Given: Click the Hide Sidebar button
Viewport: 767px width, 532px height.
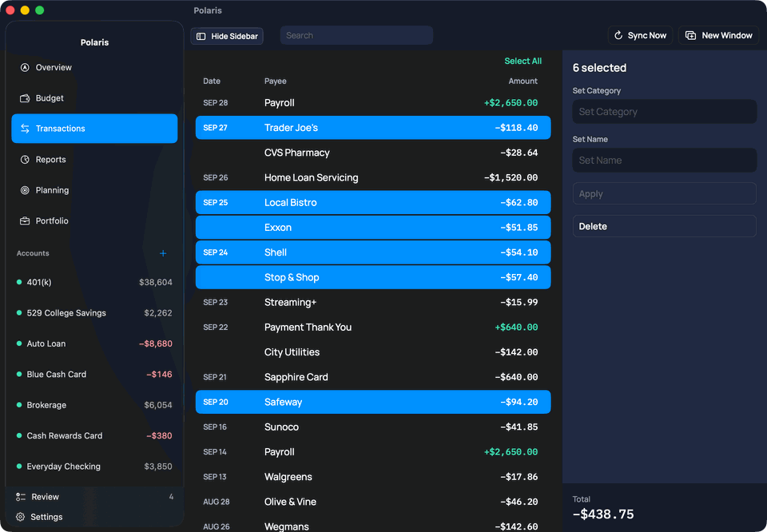Looking at the screenshot, I should 227,36.
